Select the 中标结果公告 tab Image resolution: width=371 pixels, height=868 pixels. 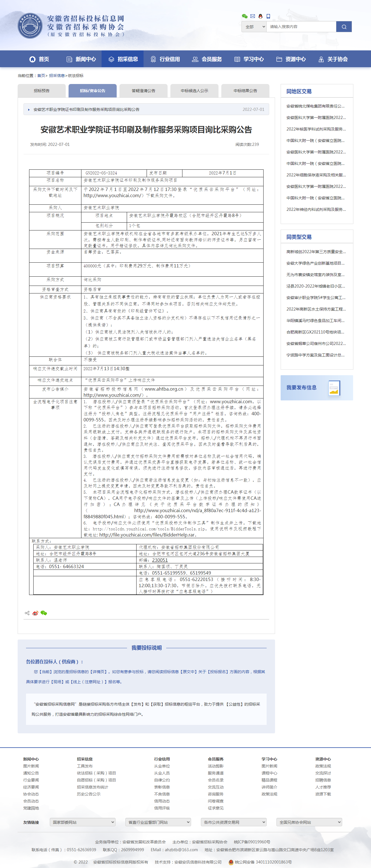(245, 91)
